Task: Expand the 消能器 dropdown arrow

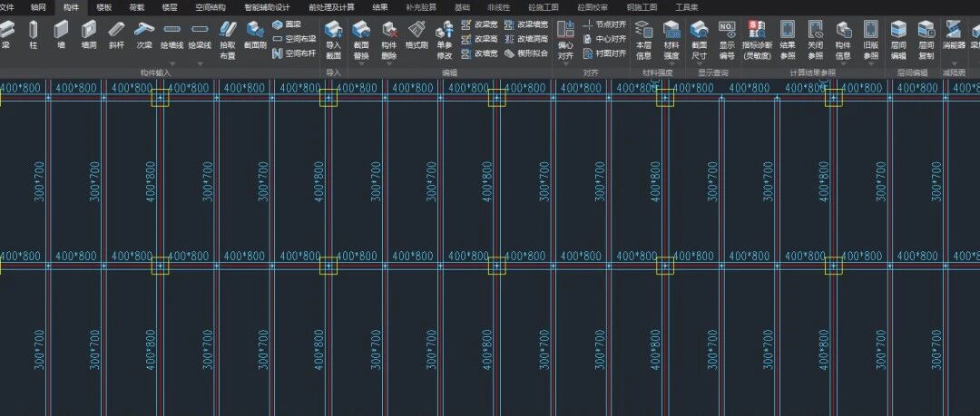Action: (x=954, y=63)
